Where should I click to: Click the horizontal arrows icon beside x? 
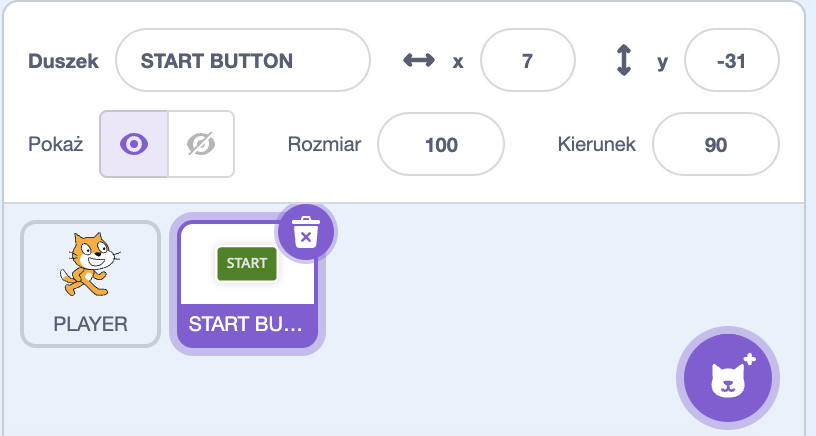[x=419, y=60]
